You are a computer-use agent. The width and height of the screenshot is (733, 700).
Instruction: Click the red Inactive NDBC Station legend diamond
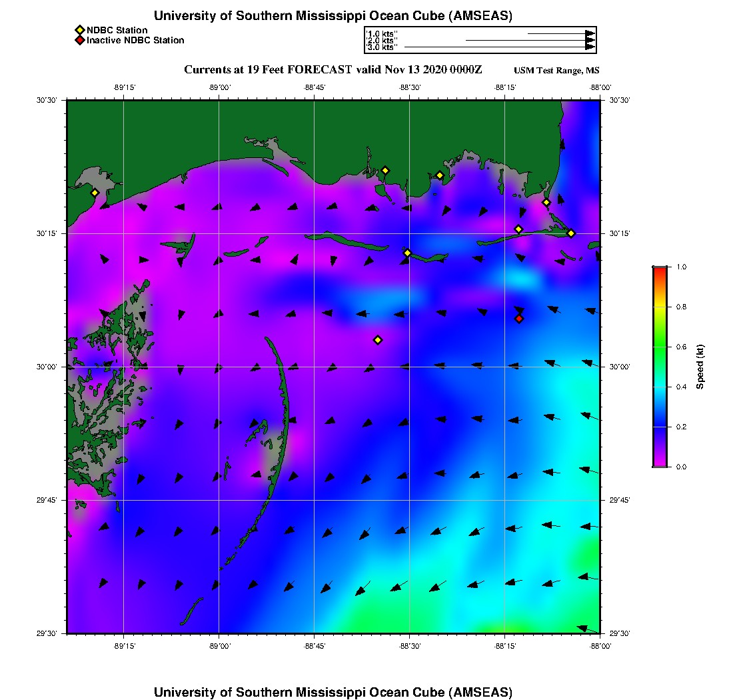[79, 41]
